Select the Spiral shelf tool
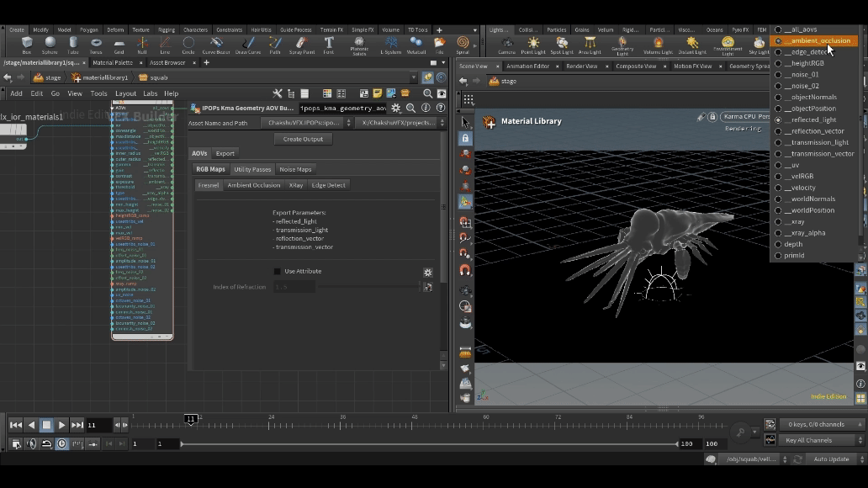 463,45
